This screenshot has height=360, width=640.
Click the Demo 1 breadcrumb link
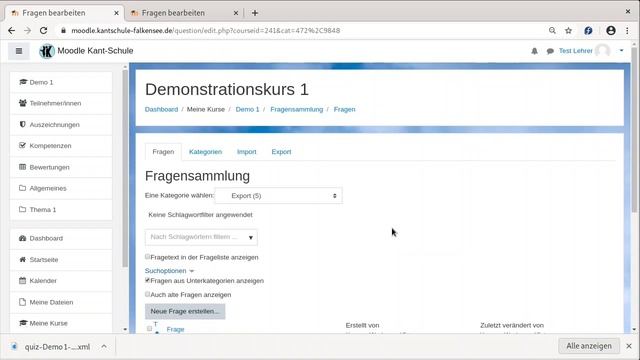click(x=247, y=109)
